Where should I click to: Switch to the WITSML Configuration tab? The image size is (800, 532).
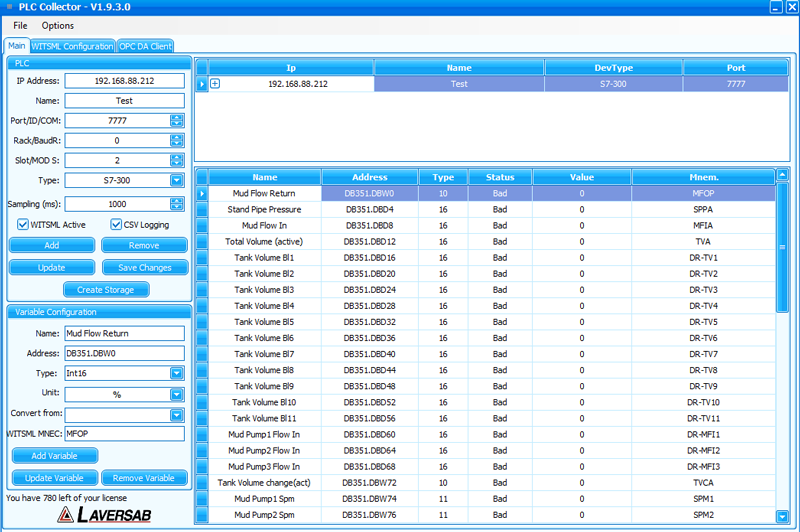pyautogui.click(x=72, y=46)
